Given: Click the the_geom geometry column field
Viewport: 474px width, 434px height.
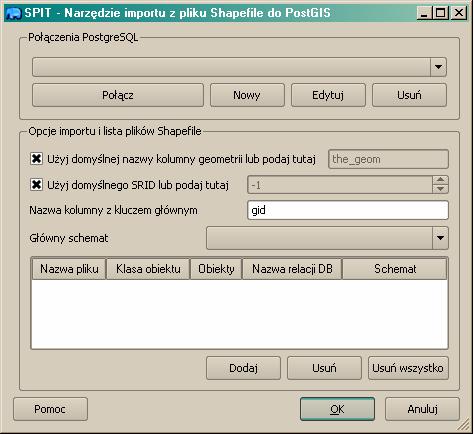Looking at the screenshot, I should pos(388,159).
